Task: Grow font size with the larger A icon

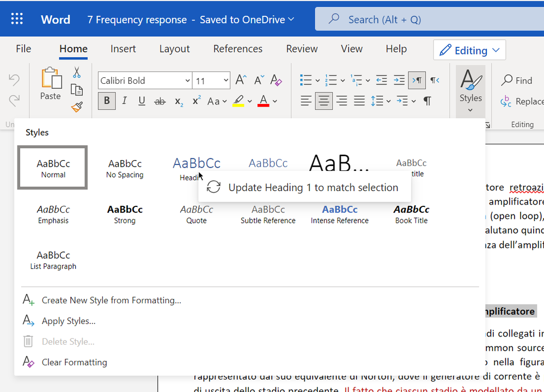Action: tap(241, 80)
